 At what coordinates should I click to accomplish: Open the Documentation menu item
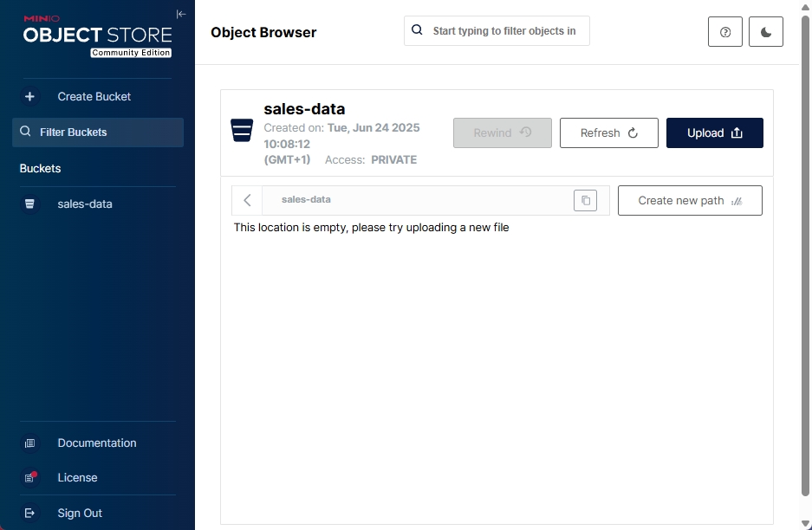pos(97,443)
